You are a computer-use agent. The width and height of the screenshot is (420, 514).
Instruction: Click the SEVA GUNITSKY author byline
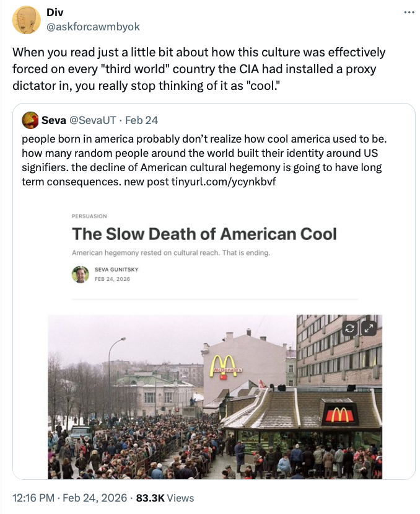[116, 270]
